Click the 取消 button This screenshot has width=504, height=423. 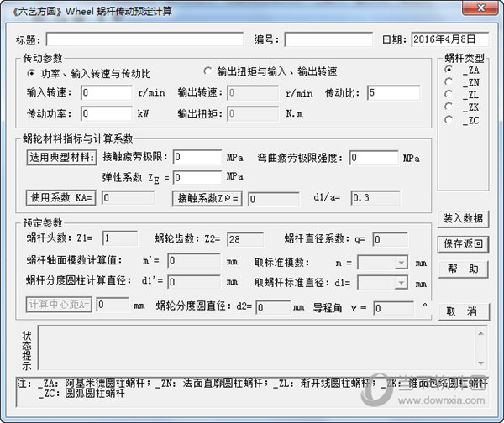coord(463,311)
